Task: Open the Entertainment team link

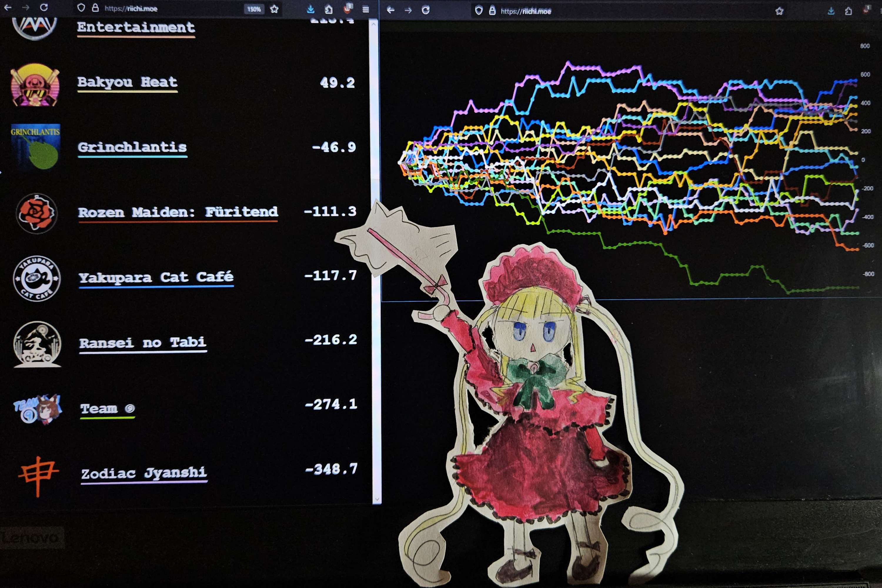Action: (136, 28)
